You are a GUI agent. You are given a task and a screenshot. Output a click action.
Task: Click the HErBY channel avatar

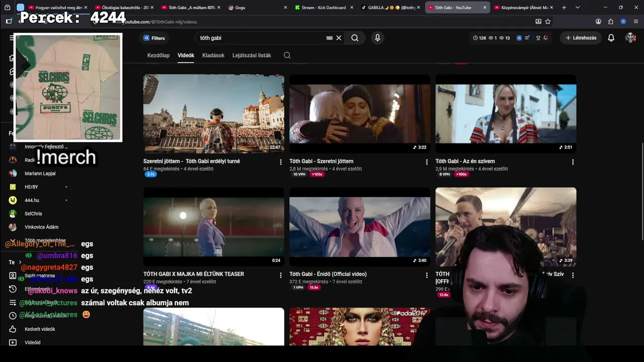click(x=13, y=187)
